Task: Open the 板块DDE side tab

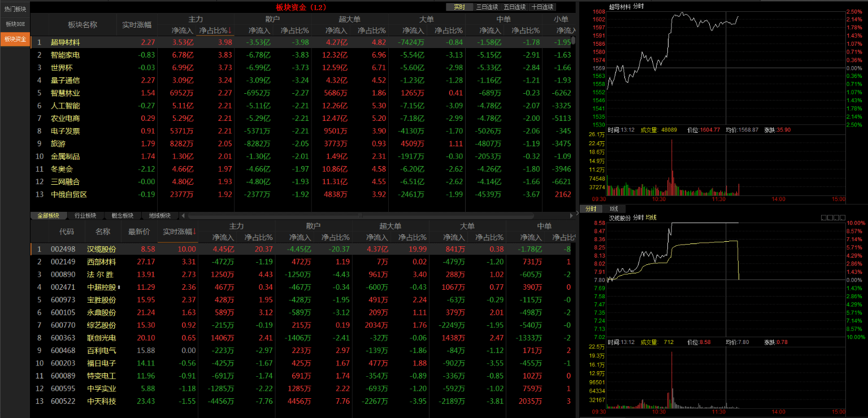Action: (15, 24)
